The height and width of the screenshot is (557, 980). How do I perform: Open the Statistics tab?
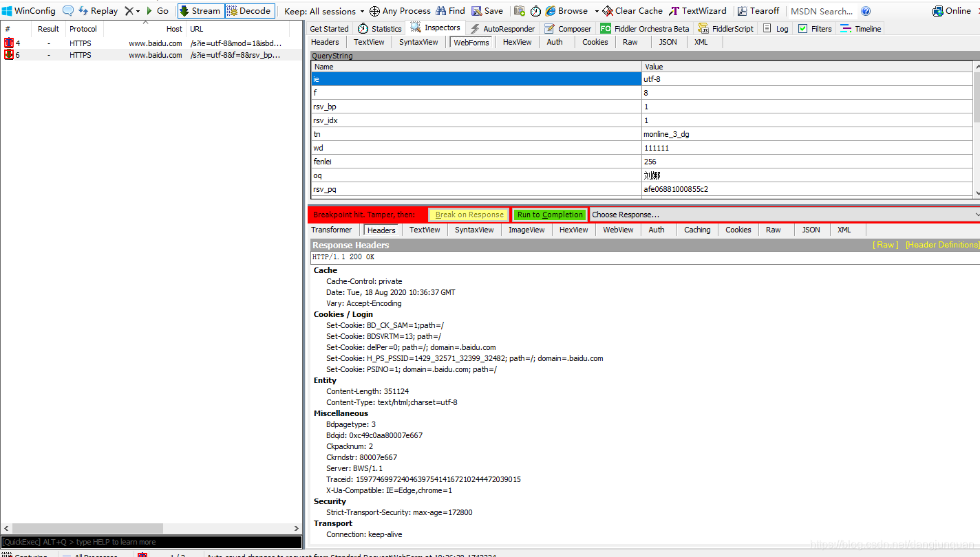click(x=379, y=29)
